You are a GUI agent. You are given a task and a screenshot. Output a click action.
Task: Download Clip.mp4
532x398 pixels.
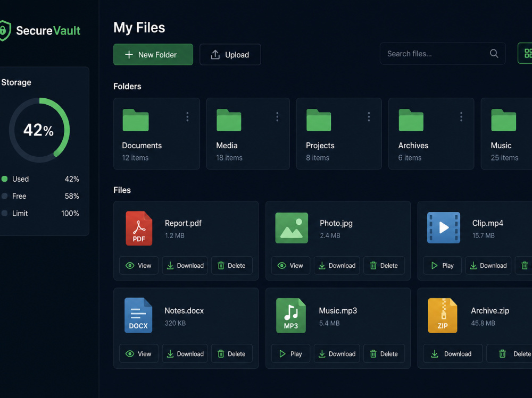pos(488,266)
